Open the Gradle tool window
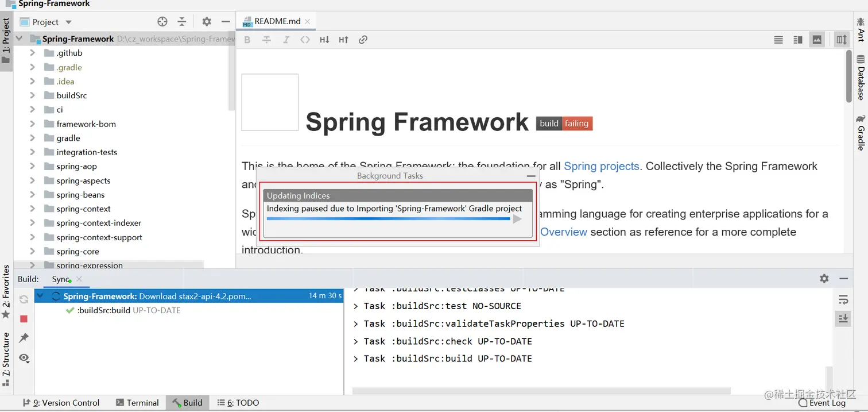The height and width of the screenshot is (412, 868). click(861, 133)
